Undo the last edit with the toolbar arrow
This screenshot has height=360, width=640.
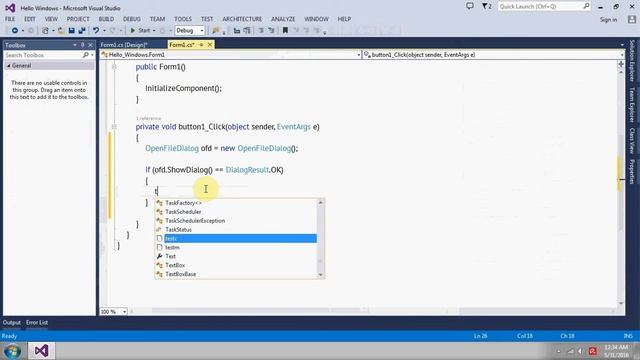[x=96, y=31]
